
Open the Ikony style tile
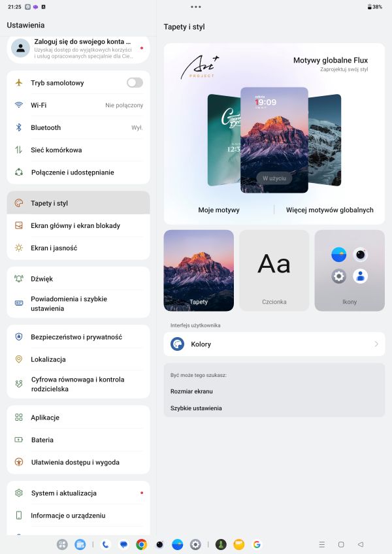350,270
